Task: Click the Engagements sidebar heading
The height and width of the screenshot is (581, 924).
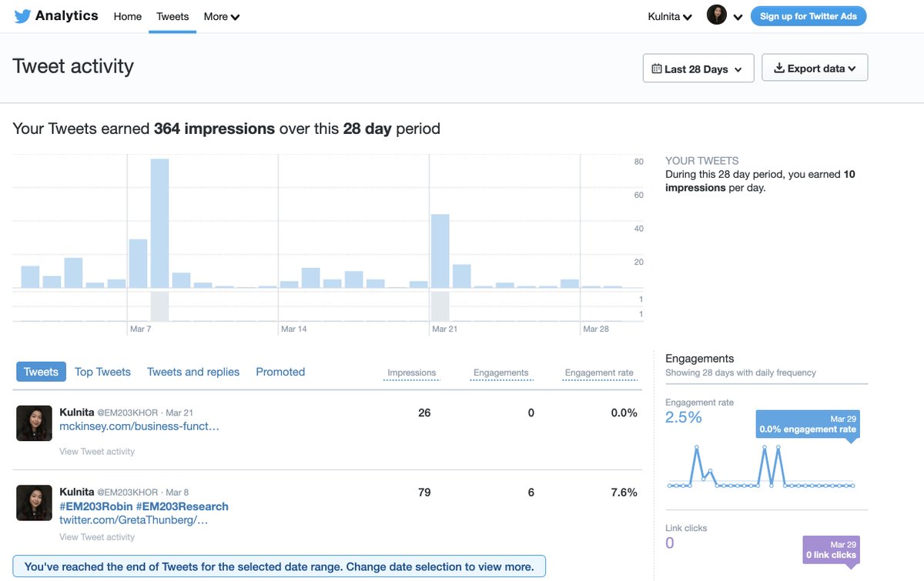Action: 700,359
